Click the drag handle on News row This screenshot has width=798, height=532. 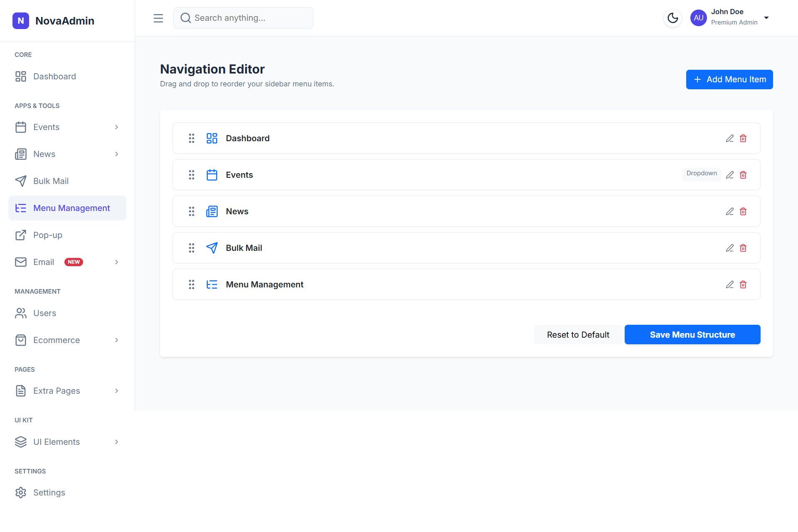pos(191,211)
